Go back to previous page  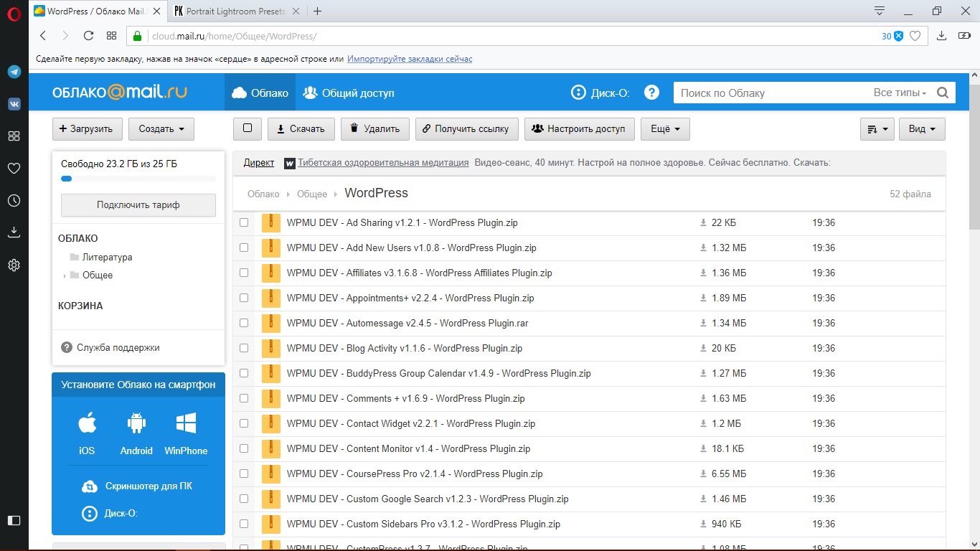43,36
